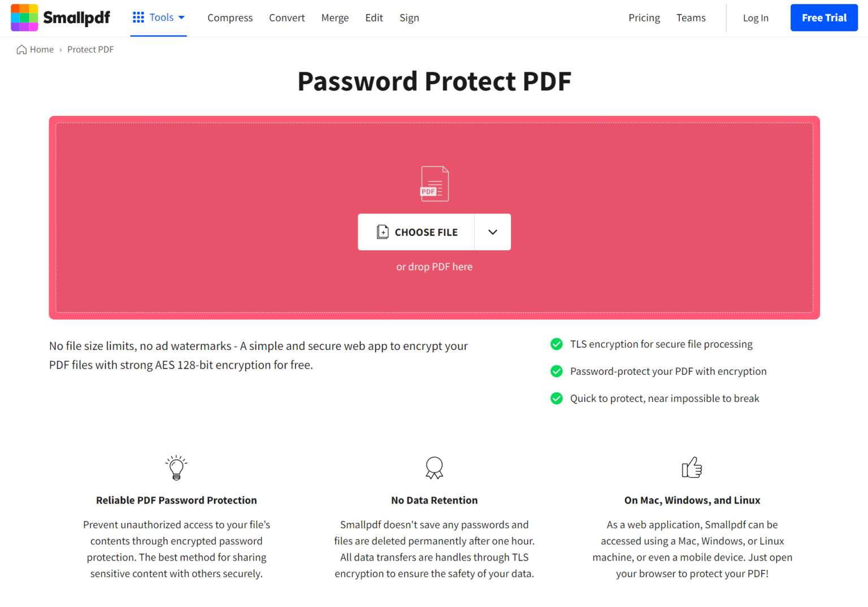Open the Pricing page
Image resolution: width=868 pixels, height=607 pixels.
(644, 18)
